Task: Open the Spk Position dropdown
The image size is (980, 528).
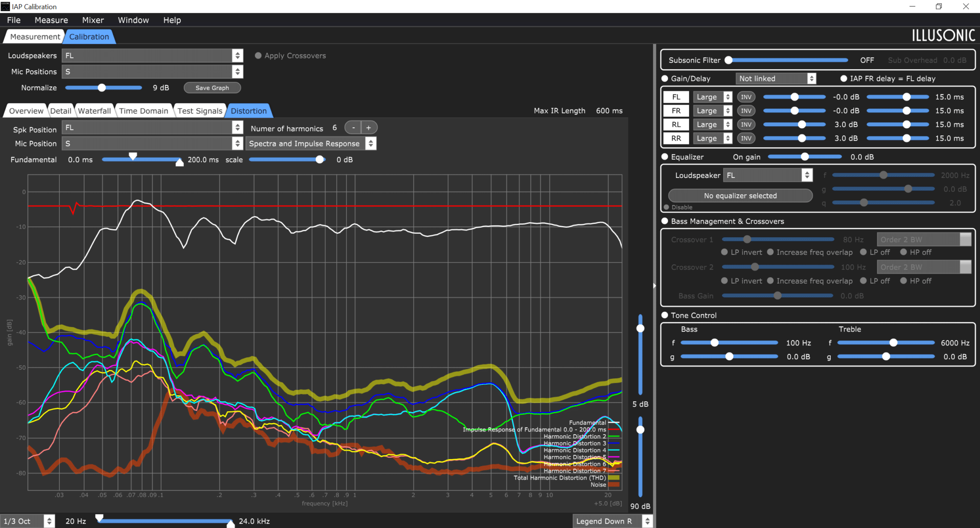Action: click(152, 128)
